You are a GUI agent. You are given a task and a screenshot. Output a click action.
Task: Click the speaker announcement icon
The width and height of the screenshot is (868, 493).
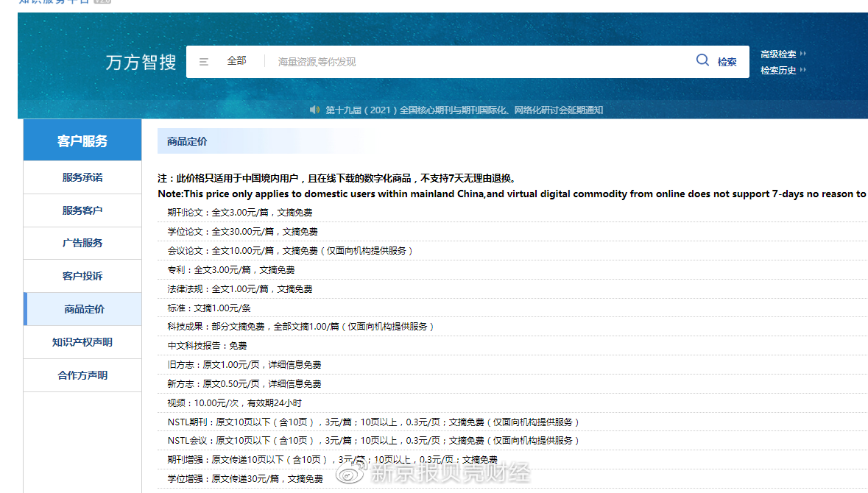tap(314, 110)
